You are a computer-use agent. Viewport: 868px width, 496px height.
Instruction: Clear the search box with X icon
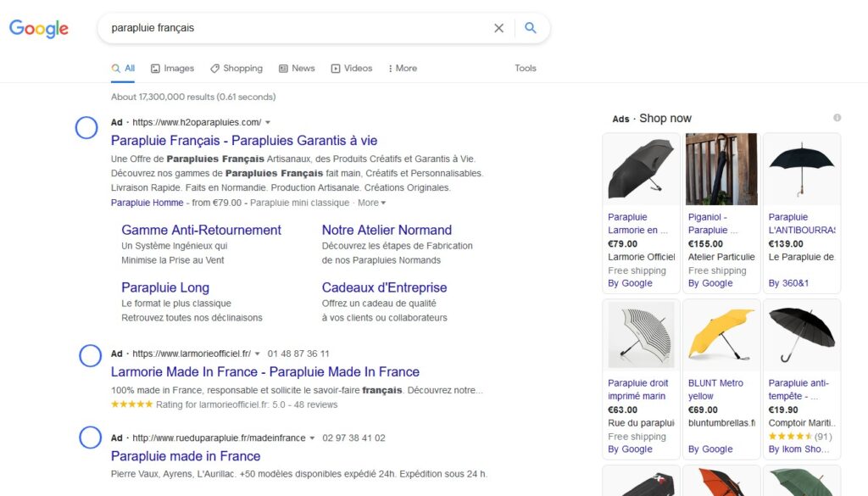point(498,28)
